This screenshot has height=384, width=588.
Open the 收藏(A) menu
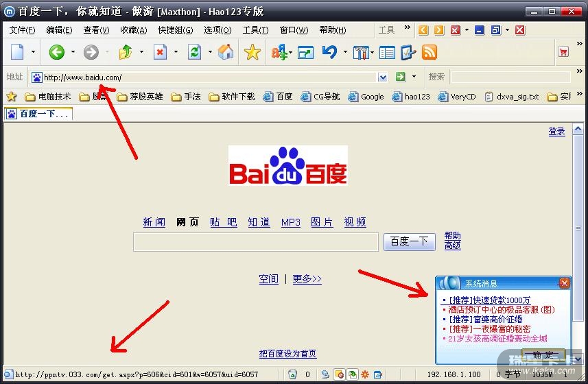coord(134,30)
